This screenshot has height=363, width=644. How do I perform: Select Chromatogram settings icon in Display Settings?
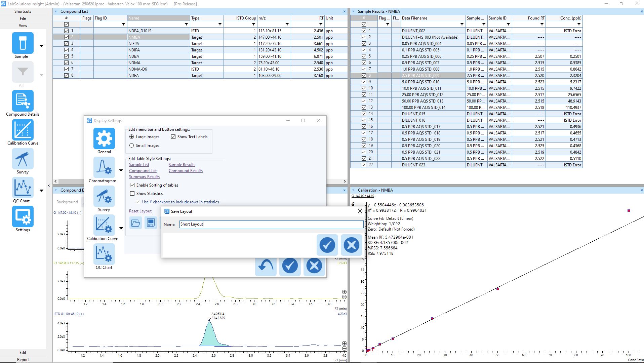click(x=104, y=167)
